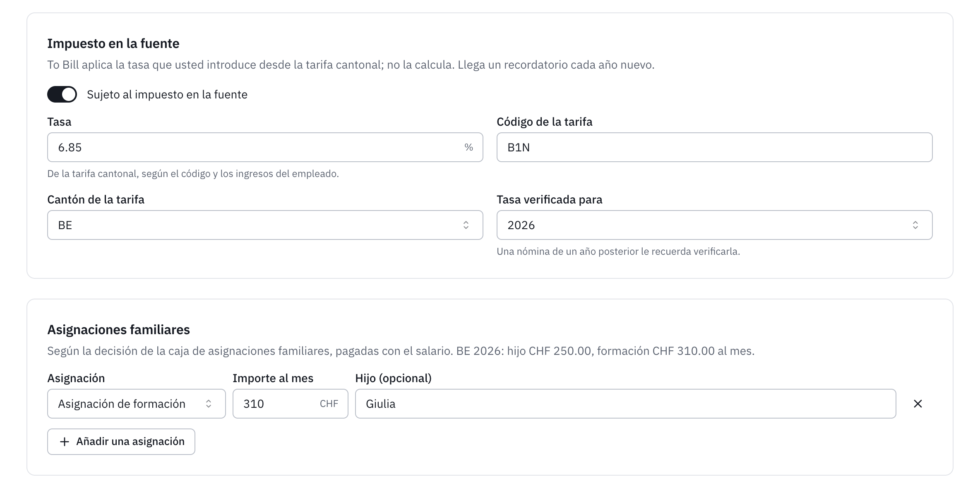This screenshot has height=493, width=980.
Task: Click hint Una nómina de un año posterior
Action: [618, 251]
